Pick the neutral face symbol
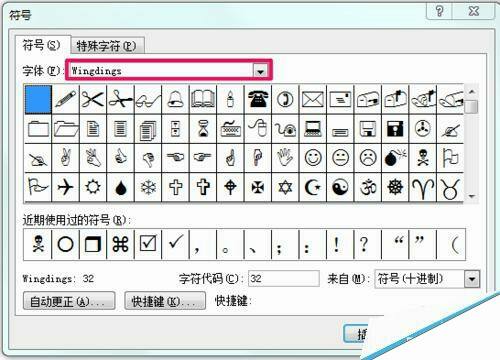Viewport: 500px width, 360px height. pyautogui.click(x=340, y=158)
